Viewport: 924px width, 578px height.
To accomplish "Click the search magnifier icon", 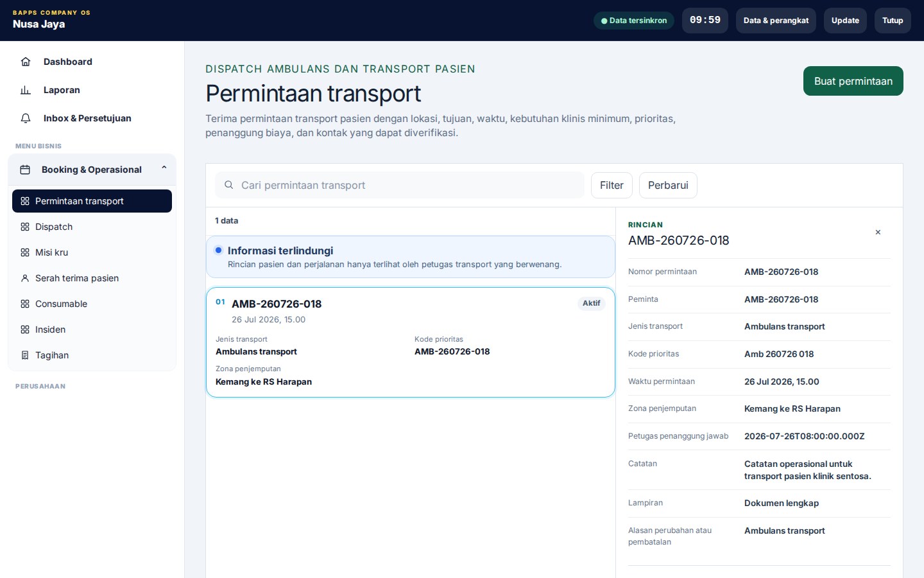I will (x=228, y=185).
